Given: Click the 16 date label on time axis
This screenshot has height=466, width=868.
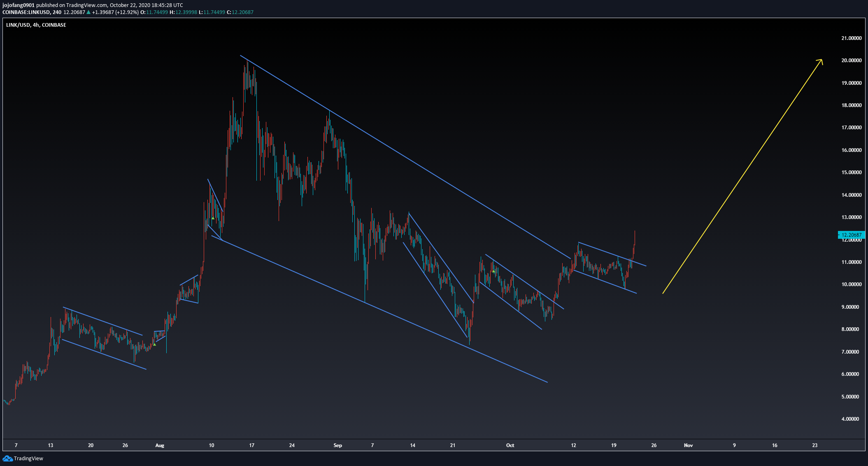Looking at the screenshot, I should point(775,445).
